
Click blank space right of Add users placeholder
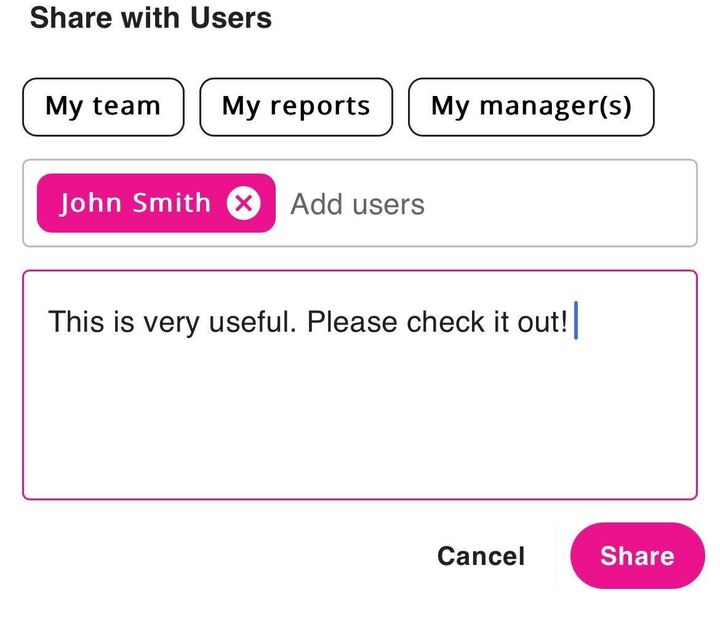coord(560,204)
